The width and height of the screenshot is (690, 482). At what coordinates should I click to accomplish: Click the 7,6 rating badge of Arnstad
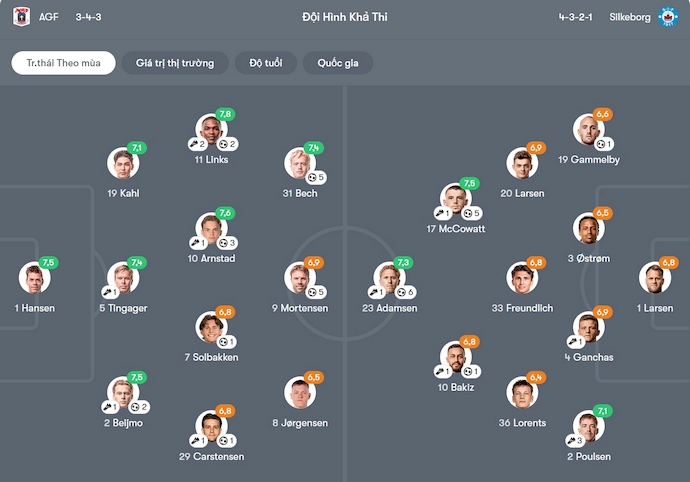point(225,213)
